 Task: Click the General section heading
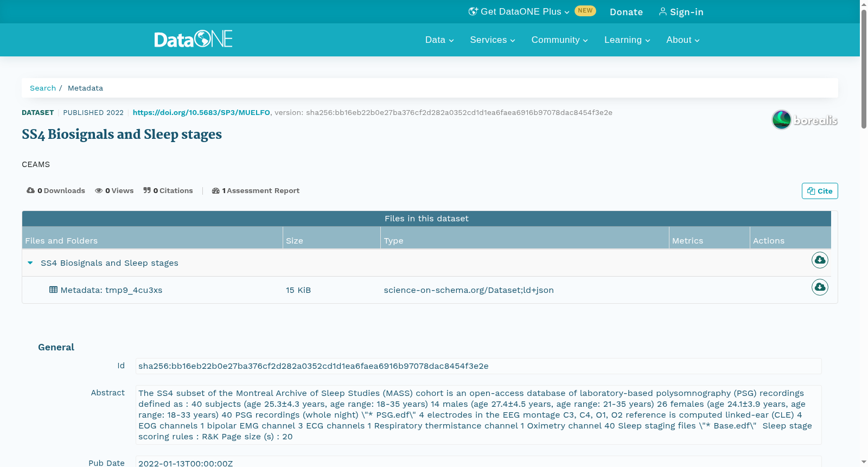click(56, 347)
